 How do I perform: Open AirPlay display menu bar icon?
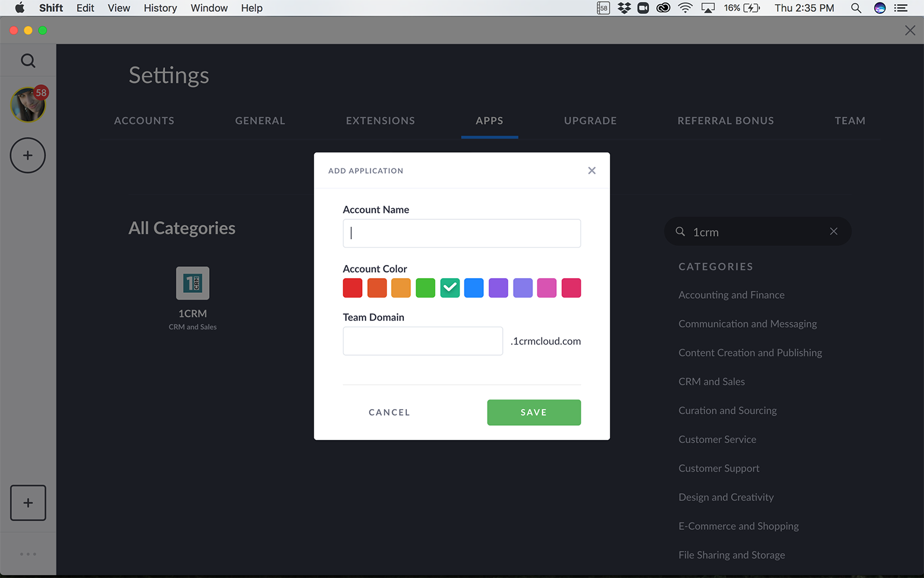pyautogui.click(x=708, y=8)
